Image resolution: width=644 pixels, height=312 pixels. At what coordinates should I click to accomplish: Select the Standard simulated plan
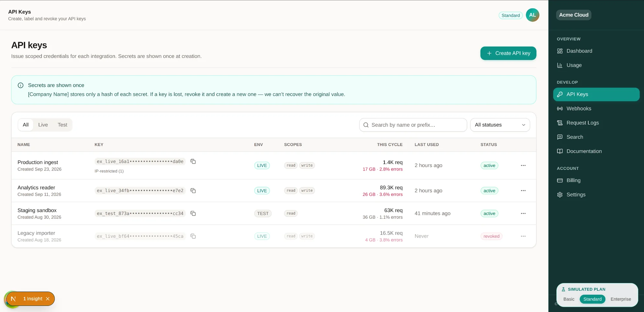click(592, 299)
